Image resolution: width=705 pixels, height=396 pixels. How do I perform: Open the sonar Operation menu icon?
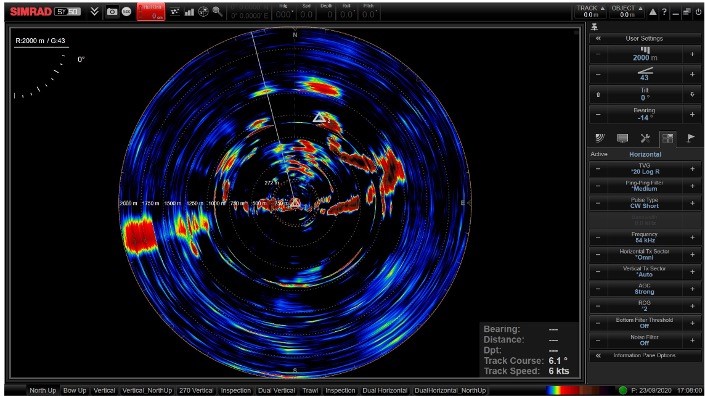tap(600, 138)
